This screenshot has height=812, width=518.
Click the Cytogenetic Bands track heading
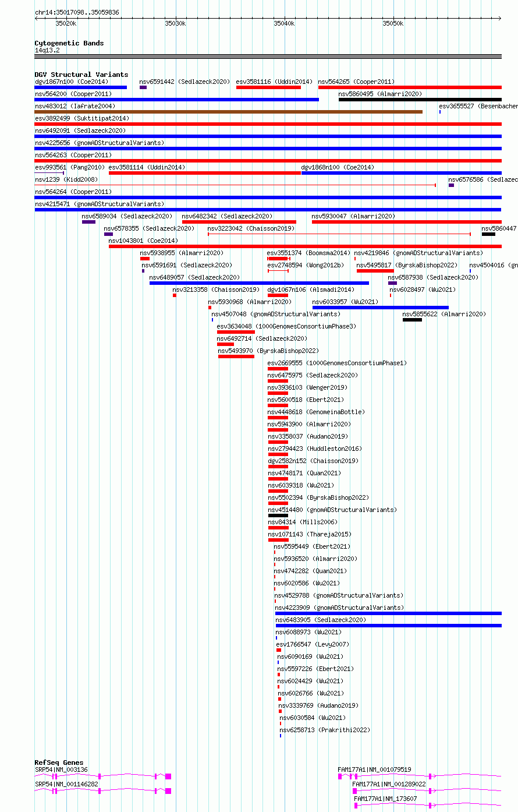(x=69, y=43)
